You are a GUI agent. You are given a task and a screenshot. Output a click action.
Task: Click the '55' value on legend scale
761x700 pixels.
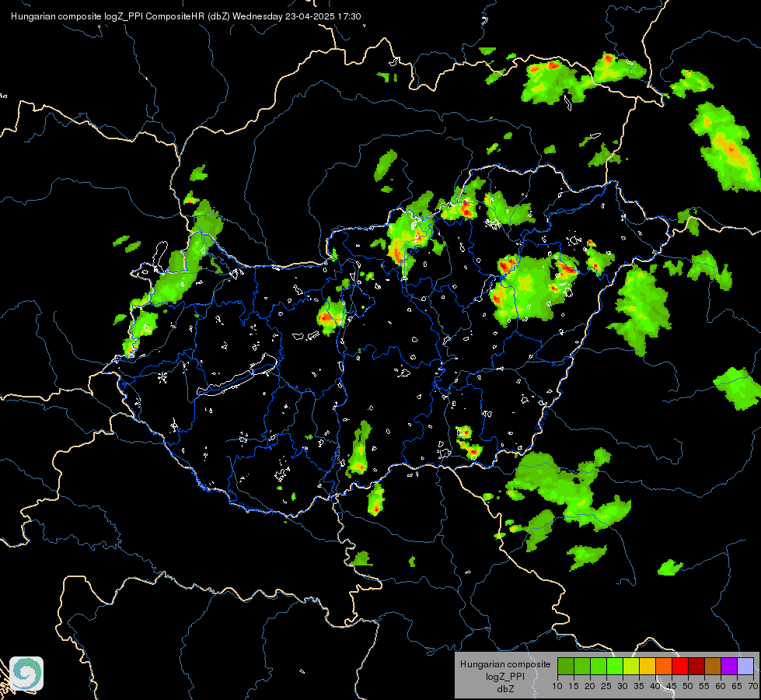tap(704, 686)
